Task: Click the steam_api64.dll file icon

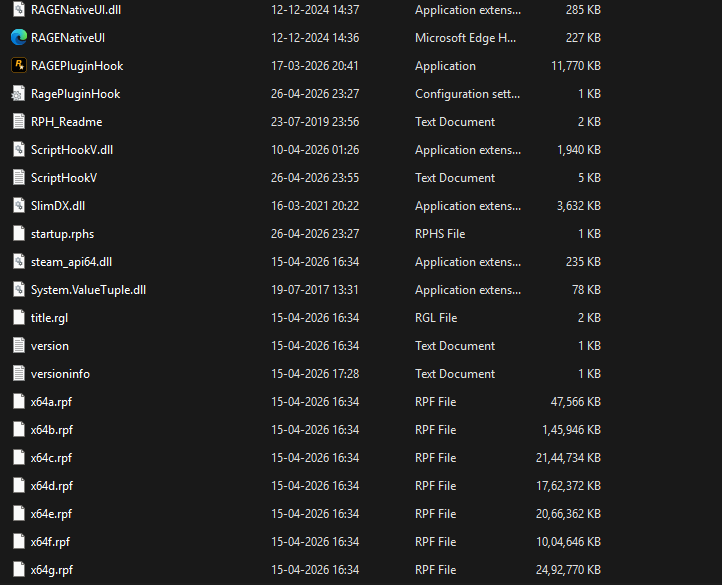Action: (x=19, y=262)
